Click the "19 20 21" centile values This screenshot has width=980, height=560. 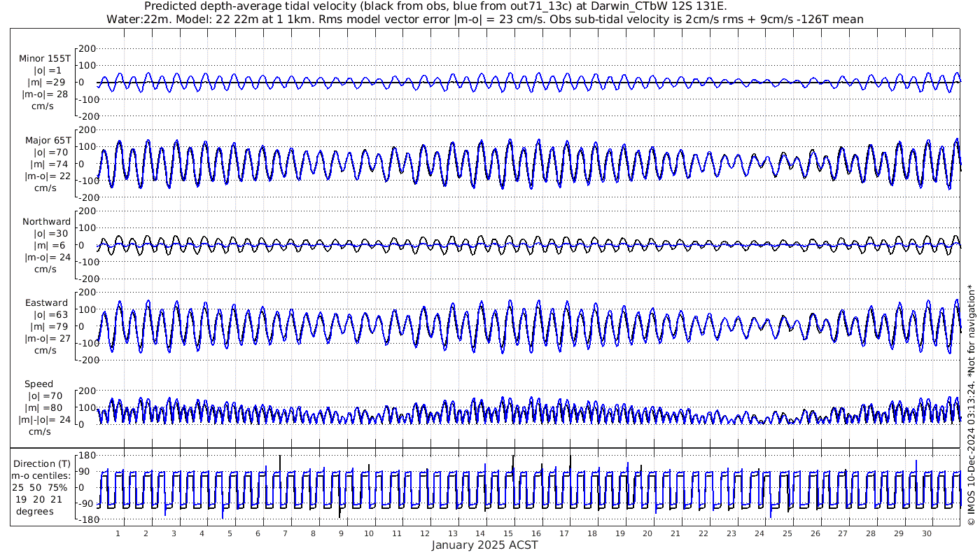pos(39,499)
